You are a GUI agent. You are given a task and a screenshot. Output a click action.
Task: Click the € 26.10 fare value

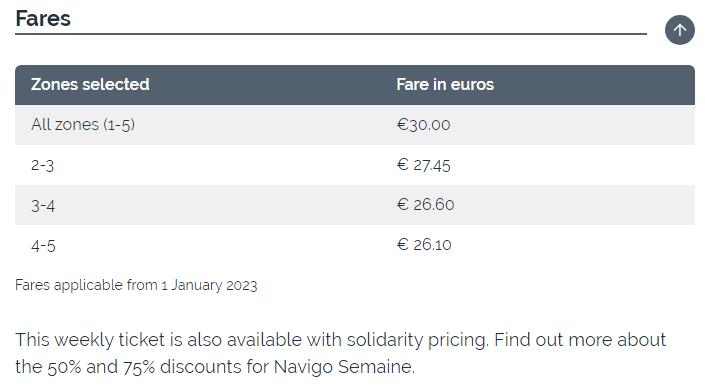(424, 245)
